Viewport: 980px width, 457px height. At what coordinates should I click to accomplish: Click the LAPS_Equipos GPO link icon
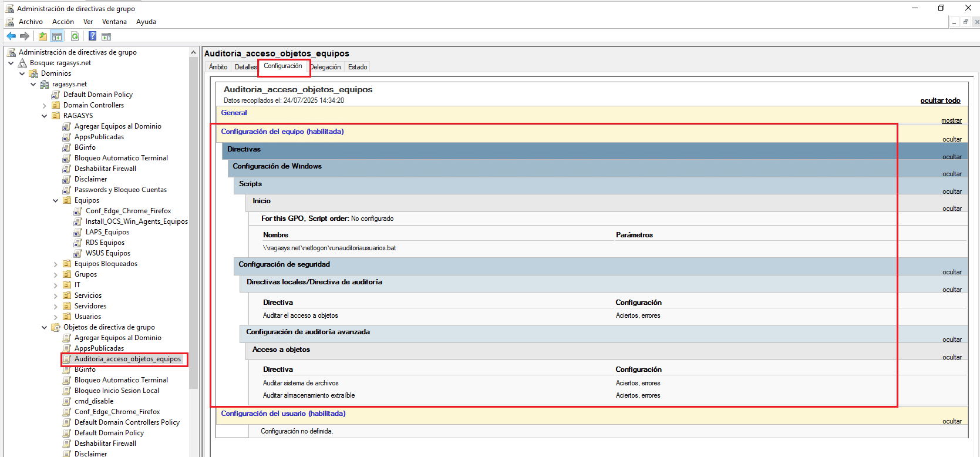tap(78, 232)
